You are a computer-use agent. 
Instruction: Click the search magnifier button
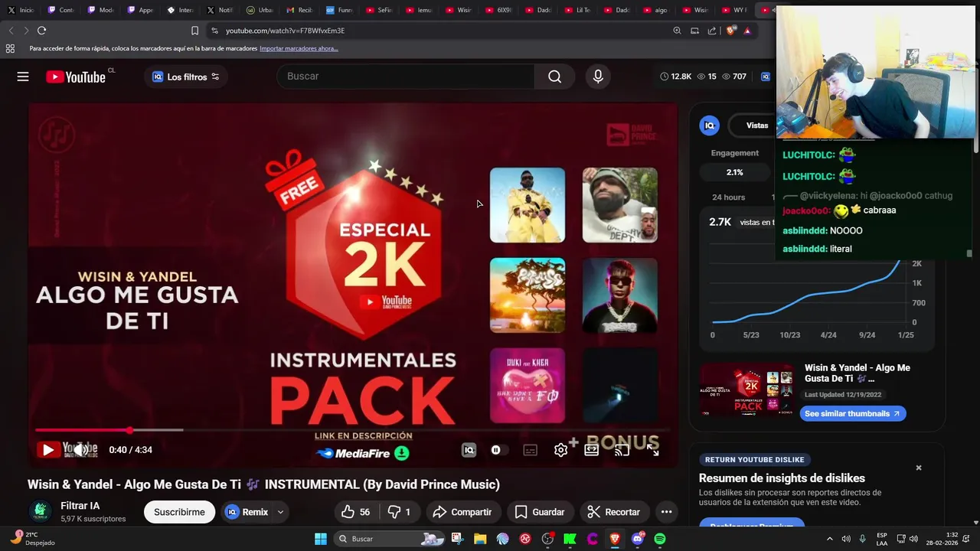click(555, 77)
